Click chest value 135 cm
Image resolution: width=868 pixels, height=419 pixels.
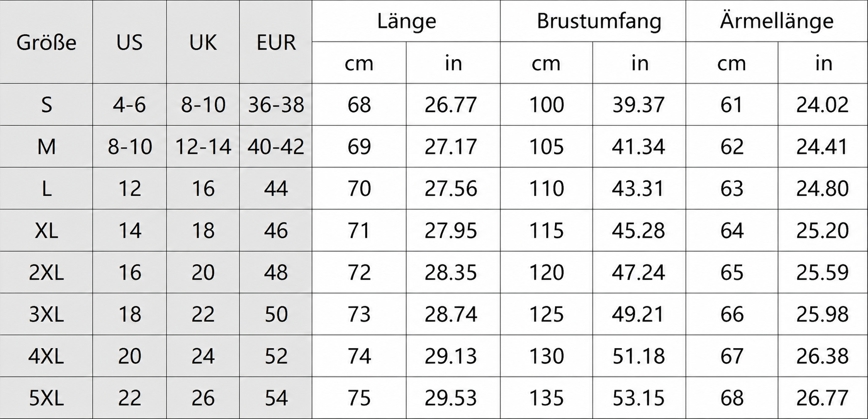pyautogui.click(x=546, y=398)
